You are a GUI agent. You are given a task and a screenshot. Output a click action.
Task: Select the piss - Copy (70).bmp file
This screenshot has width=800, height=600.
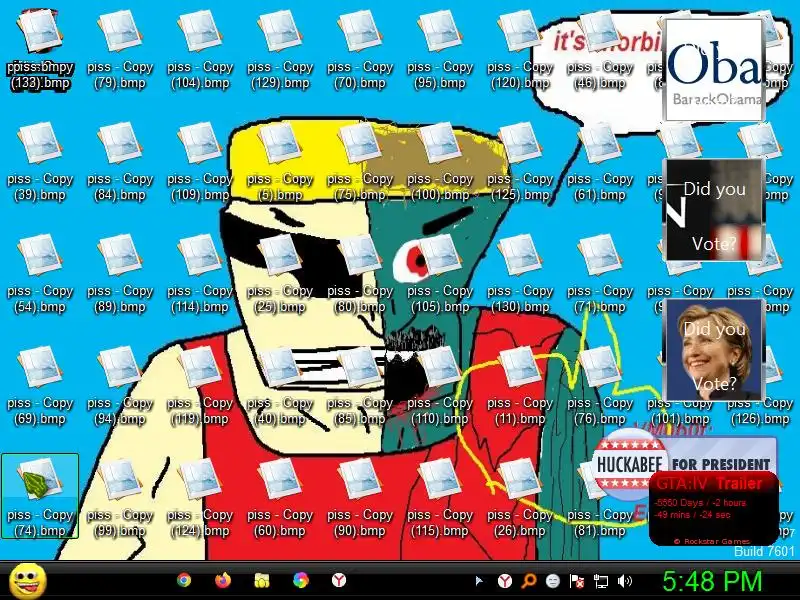(x=360, y=51)
